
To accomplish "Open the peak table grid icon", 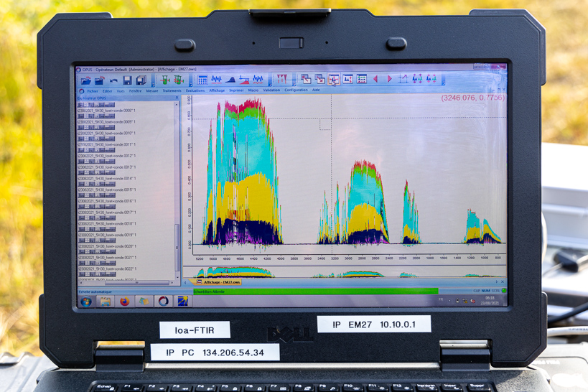I will coord(202,80).
